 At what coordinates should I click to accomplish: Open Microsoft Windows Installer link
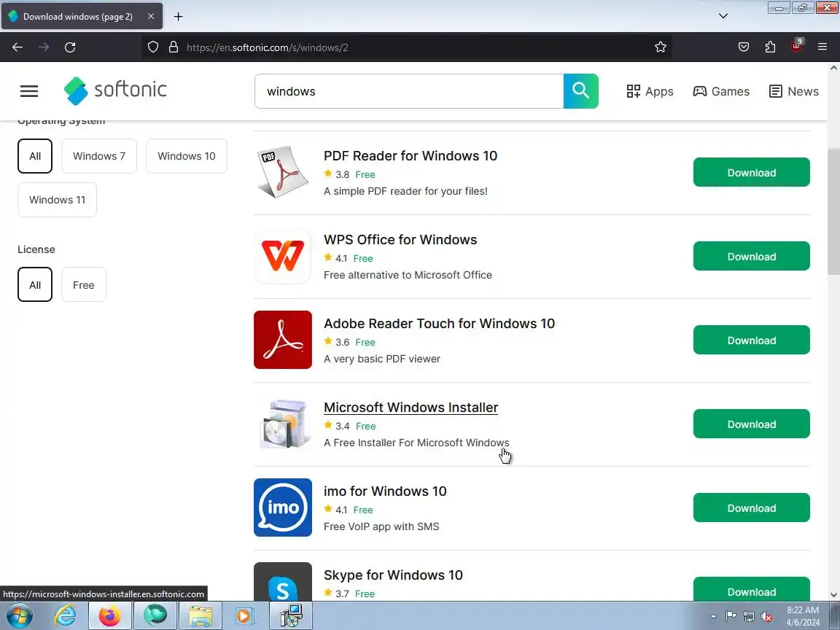[411, 407]
